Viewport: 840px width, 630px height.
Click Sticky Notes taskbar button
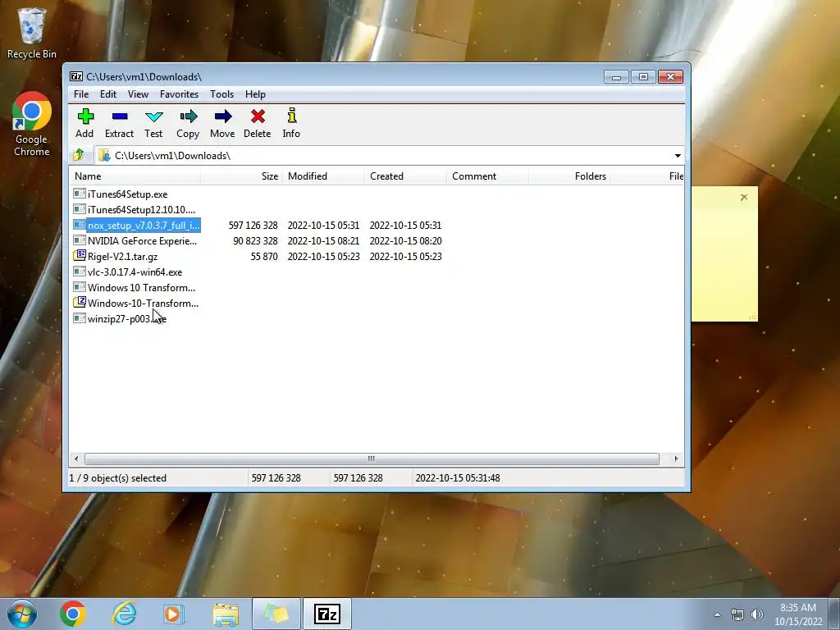(276, 614)
